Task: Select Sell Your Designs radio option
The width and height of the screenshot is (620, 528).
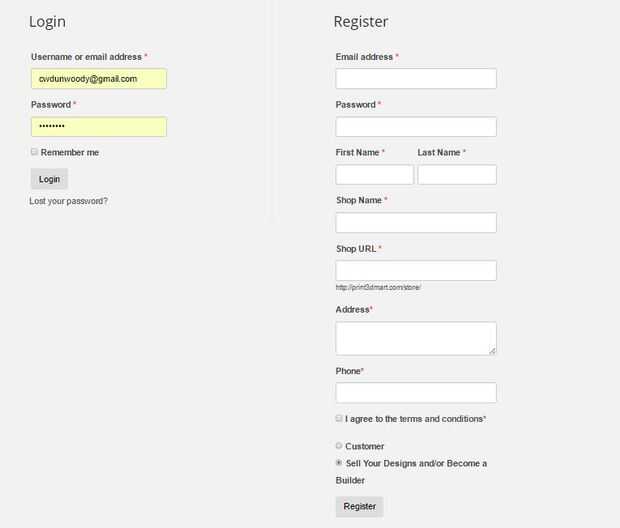Action: pos(339,463)
